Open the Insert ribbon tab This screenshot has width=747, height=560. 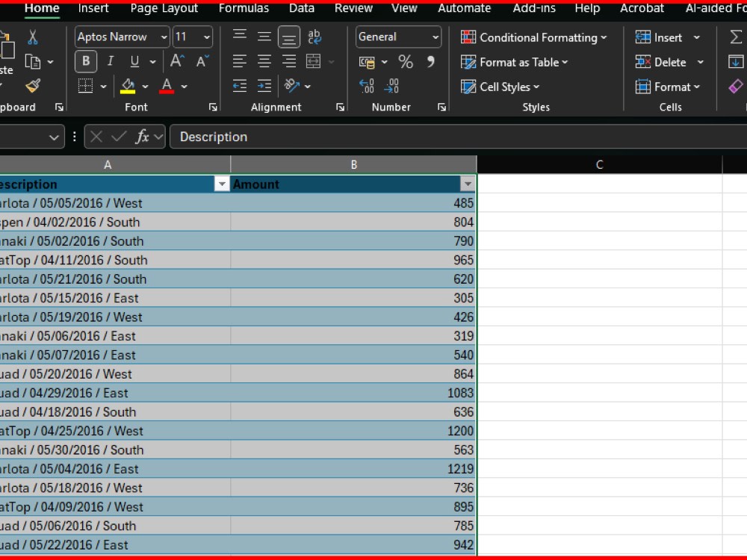tap(93, 8)
